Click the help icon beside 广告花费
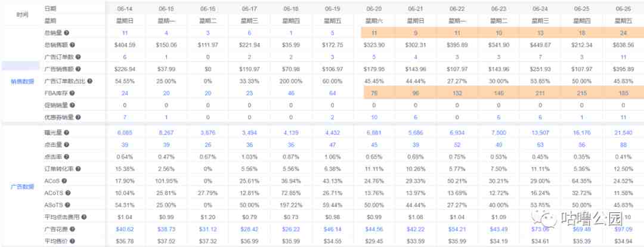The width and height of the screenshot is (644, 247). coord(72,229)
